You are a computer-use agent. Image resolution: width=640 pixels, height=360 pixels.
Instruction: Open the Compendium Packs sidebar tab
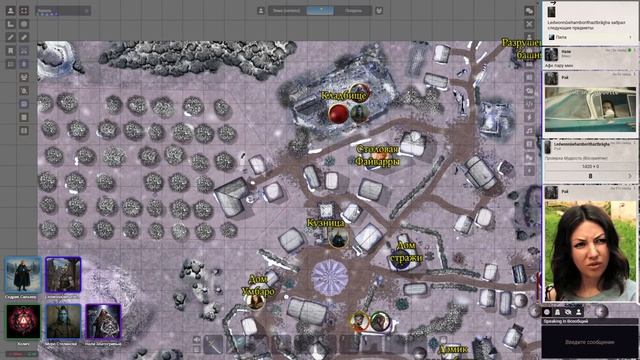[529, 144]
